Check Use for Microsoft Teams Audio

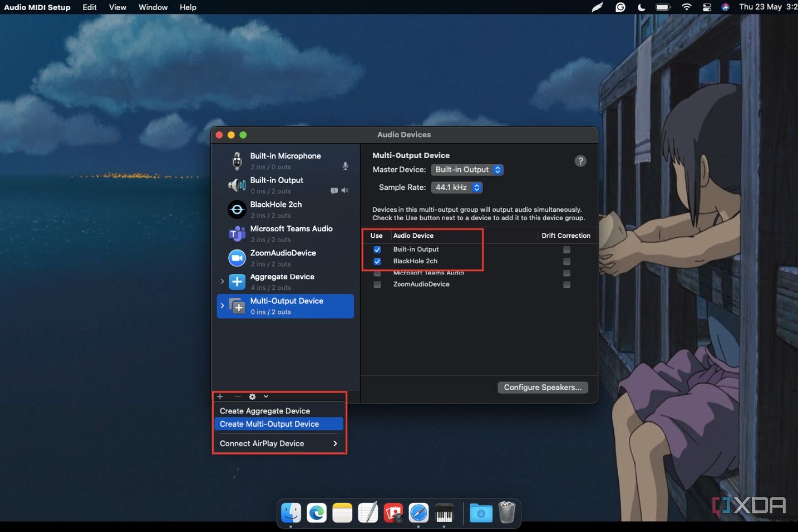(x=377, y=273)
